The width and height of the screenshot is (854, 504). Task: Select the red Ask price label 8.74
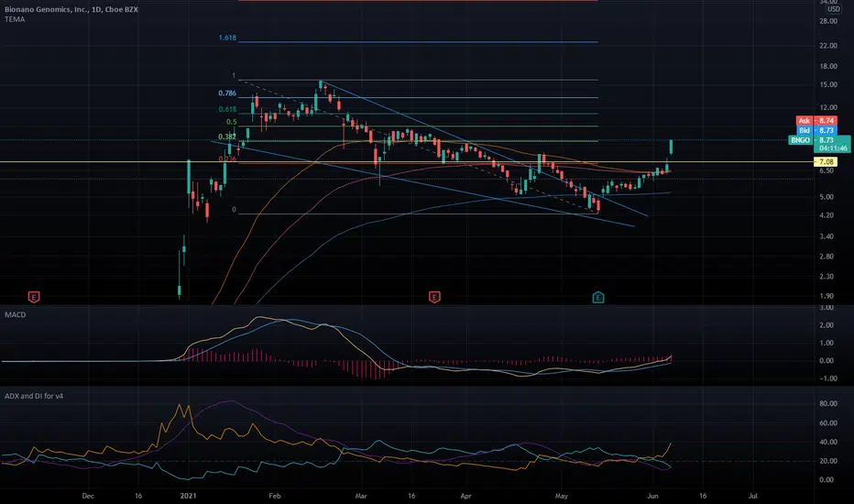tap(816, 121)
